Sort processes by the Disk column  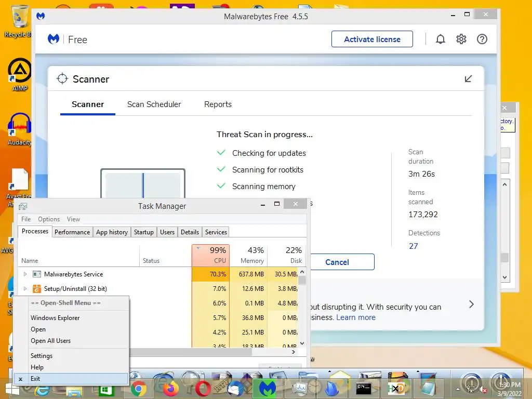[x=286, y=255]
